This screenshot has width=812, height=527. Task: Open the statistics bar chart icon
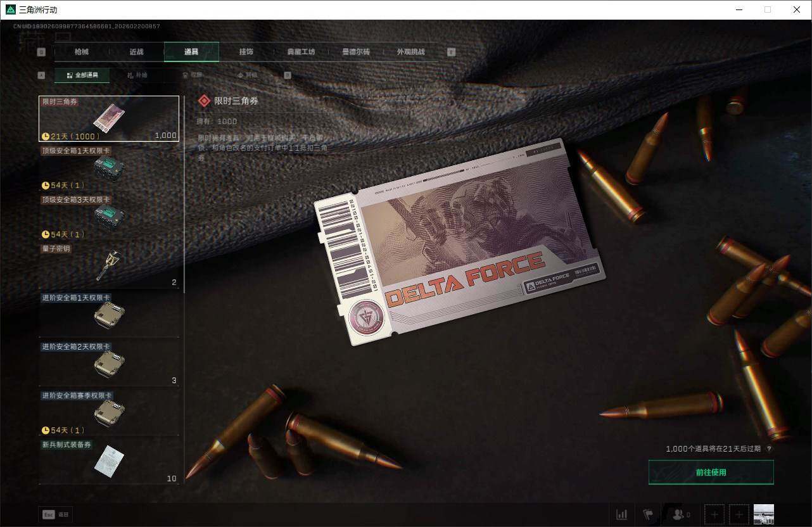pos(622,514)
